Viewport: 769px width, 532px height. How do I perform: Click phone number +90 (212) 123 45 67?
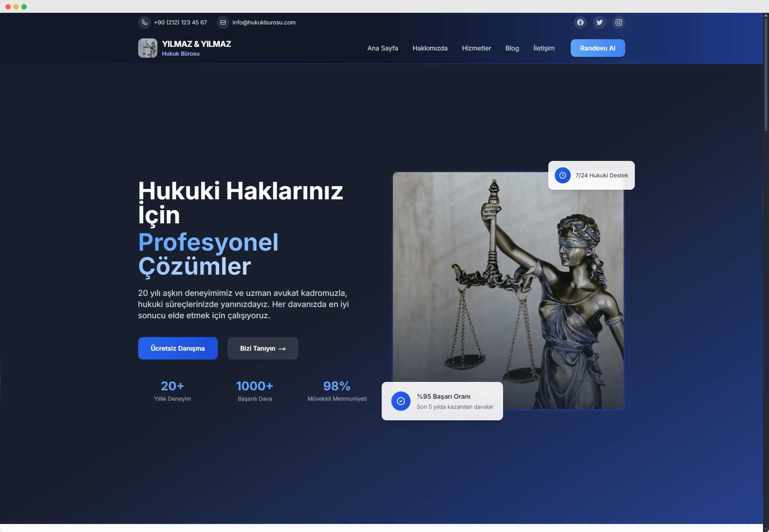pyautogui.click(x=181, y=22)
